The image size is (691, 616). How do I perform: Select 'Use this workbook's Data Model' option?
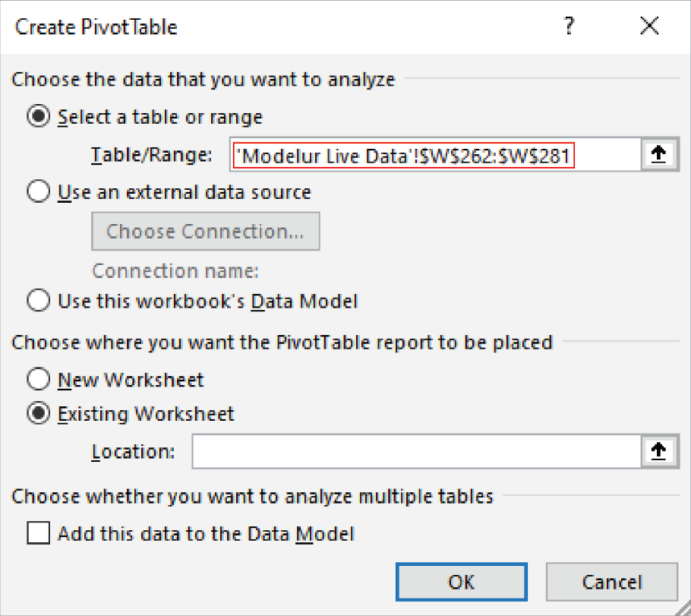38,301
